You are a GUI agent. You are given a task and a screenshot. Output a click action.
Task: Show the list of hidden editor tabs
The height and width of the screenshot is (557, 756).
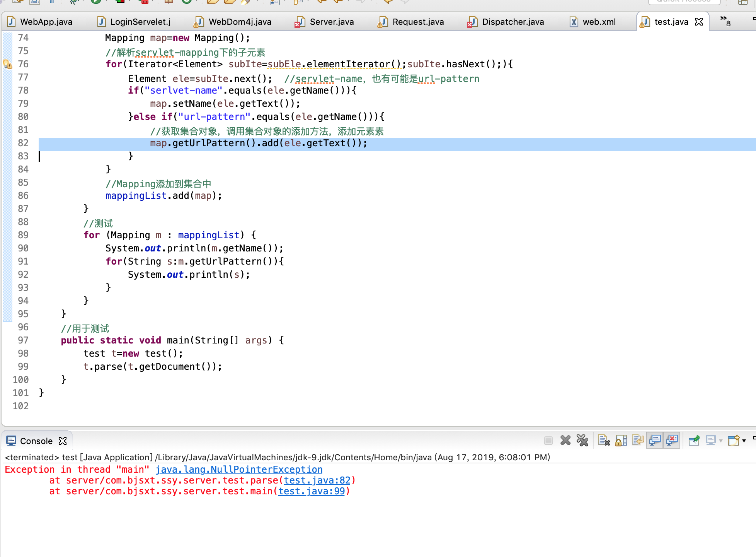point(725,21)
